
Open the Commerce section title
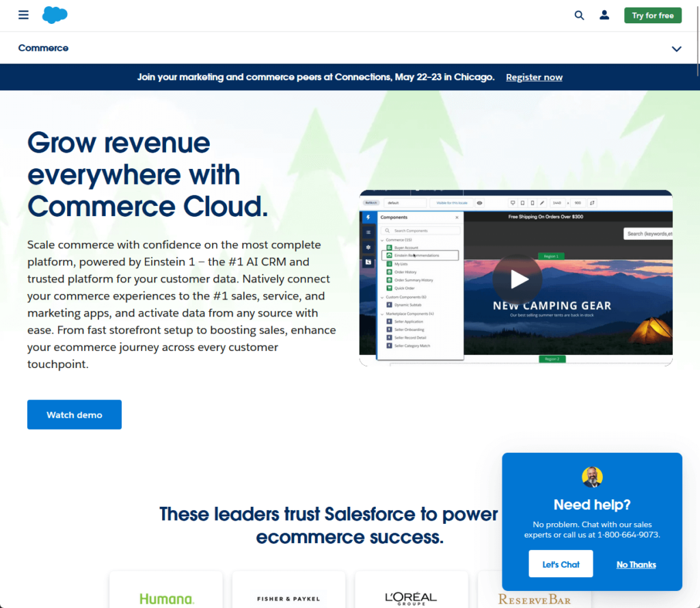43,48
